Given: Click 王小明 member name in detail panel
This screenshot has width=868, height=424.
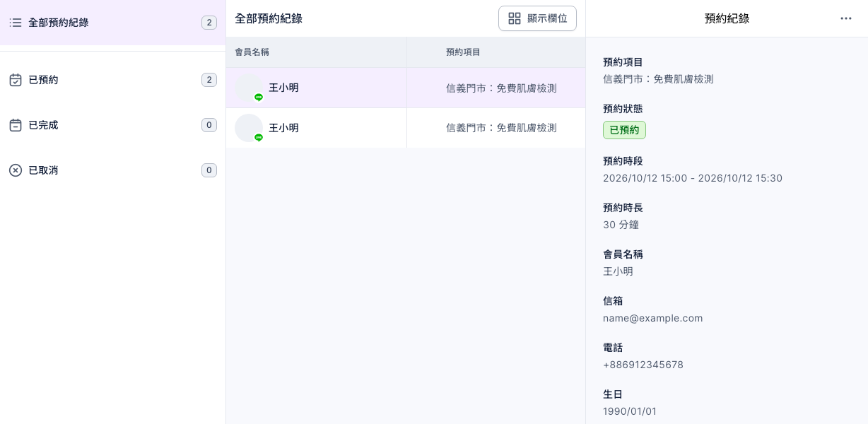Looking at the screenshot, I should pos(618,271).
